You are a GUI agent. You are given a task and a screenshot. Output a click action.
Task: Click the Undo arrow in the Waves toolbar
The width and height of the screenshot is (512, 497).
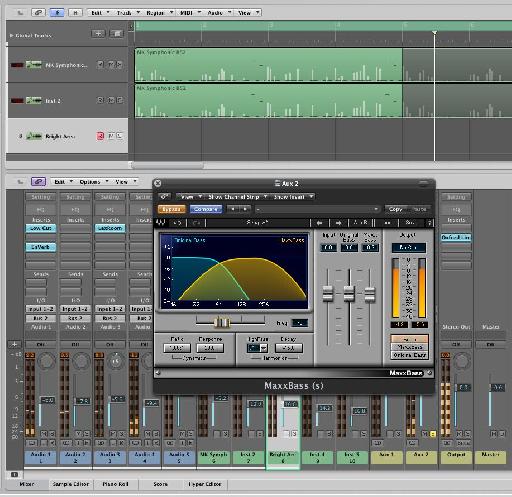pos(178,222)
